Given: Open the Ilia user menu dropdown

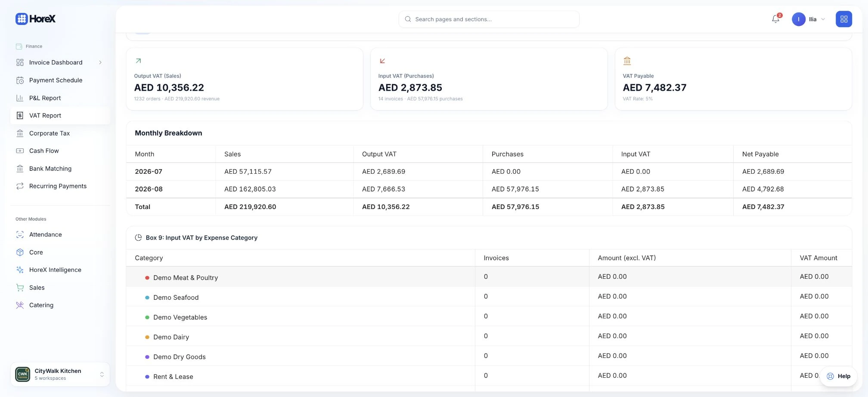Looking at the screenshot, I should tap(809, 19).
